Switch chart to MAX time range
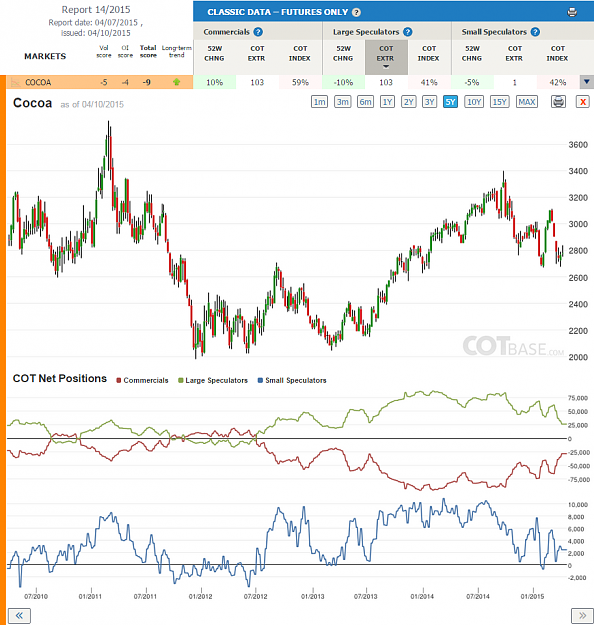594x625 pixels. point(527,102)
